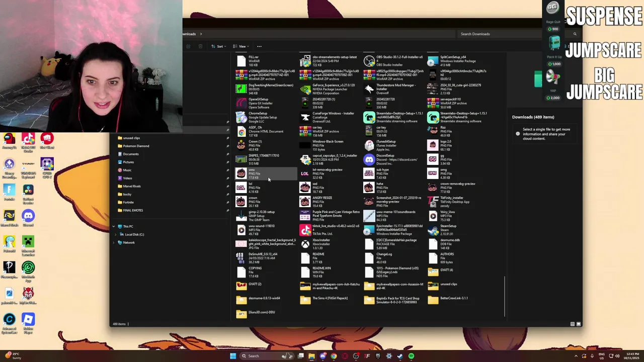Screen dimensions: 644x362
Task: Select the DiscordSetup file icon
Action: click(369, 160)
